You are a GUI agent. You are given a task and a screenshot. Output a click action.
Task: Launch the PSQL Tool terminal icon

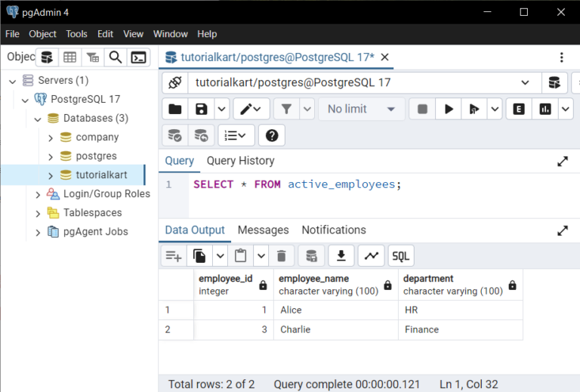click(x=138, y=57)
